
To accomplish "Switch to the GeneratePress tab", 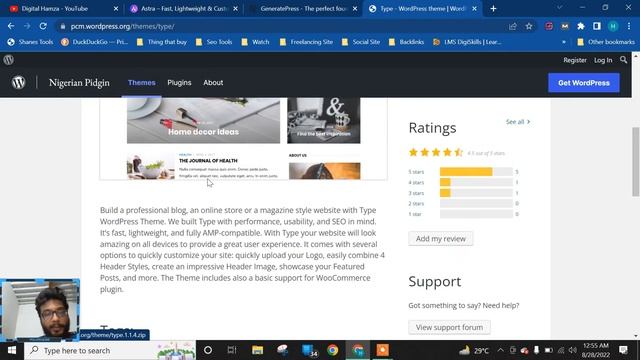I will click(x=303, y=9).
